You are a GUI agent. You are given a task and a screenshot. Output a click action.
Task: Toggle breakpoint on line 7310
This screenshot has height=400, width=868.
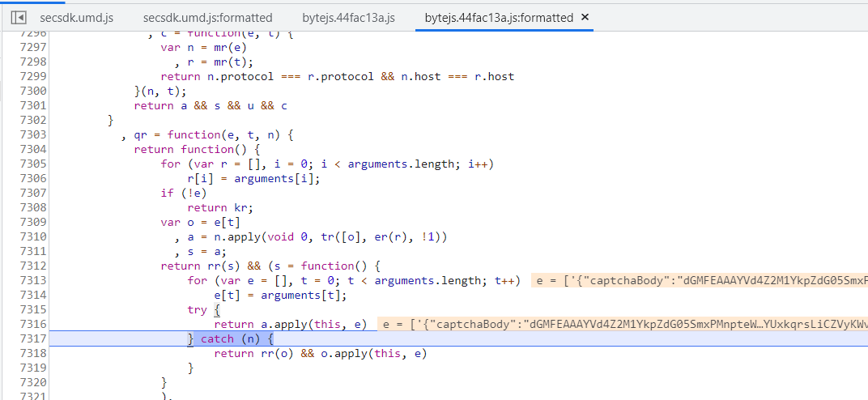(x=32, y=236)
